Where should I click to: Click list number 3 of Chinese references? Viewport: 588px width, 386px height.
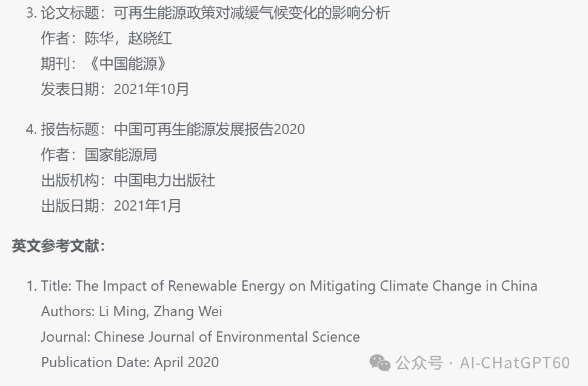click(32, 13)
